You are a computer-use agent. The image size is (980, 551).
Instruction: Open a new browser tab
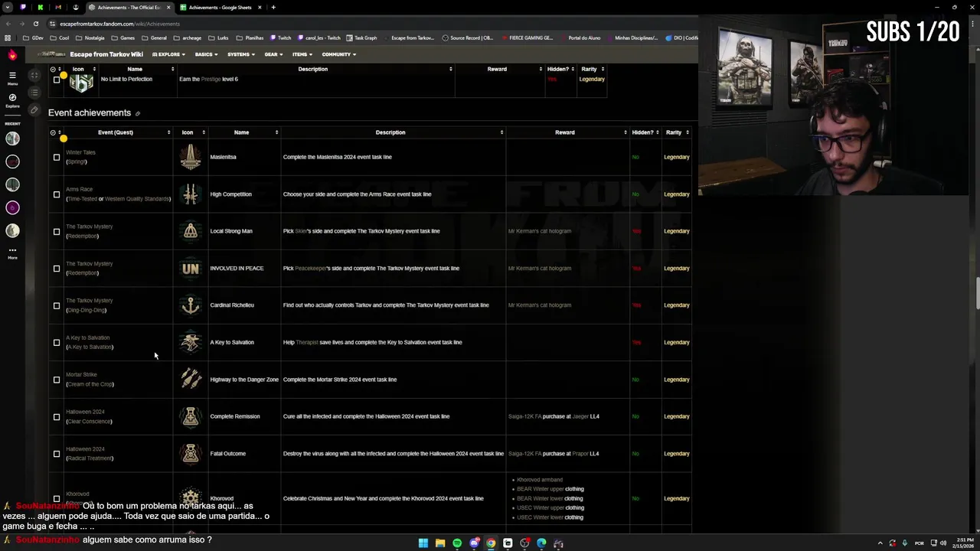click(273, 8)
